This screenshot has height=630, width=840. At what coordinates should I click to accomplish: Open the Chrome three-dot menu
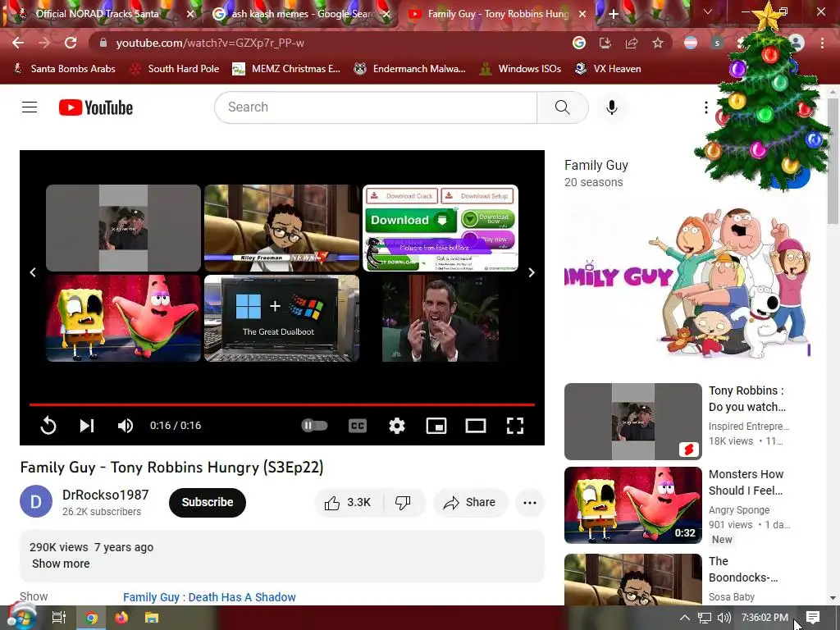click(822, 43)
